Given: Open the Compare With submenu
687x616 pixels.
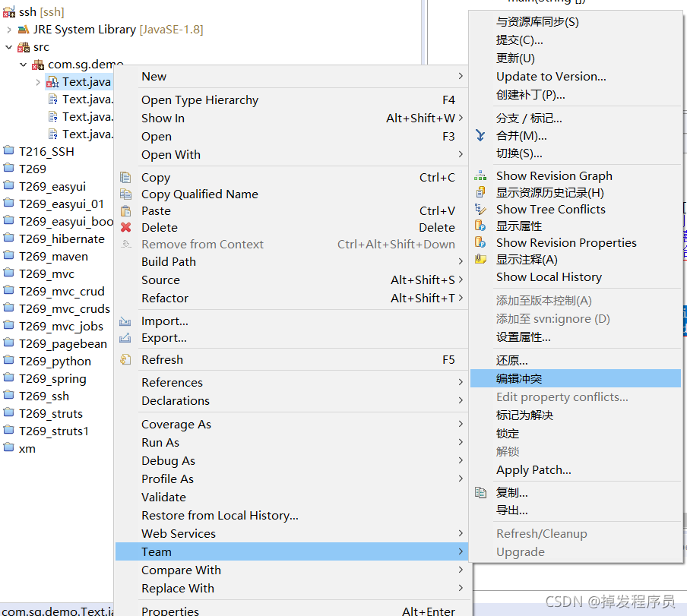Looking at the screenshot, I should point(292,570).
